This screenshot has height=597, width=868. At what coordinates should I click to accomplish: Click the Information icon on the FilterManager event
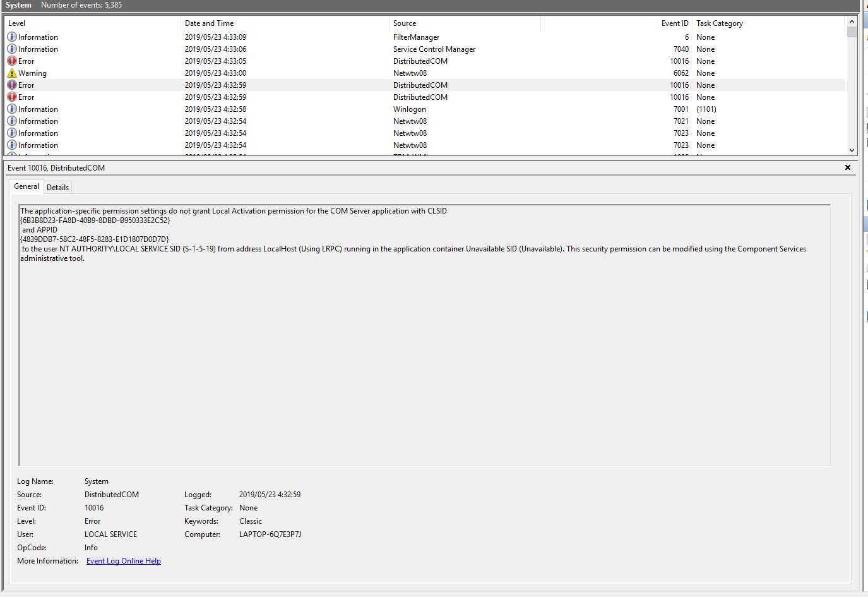11,37
